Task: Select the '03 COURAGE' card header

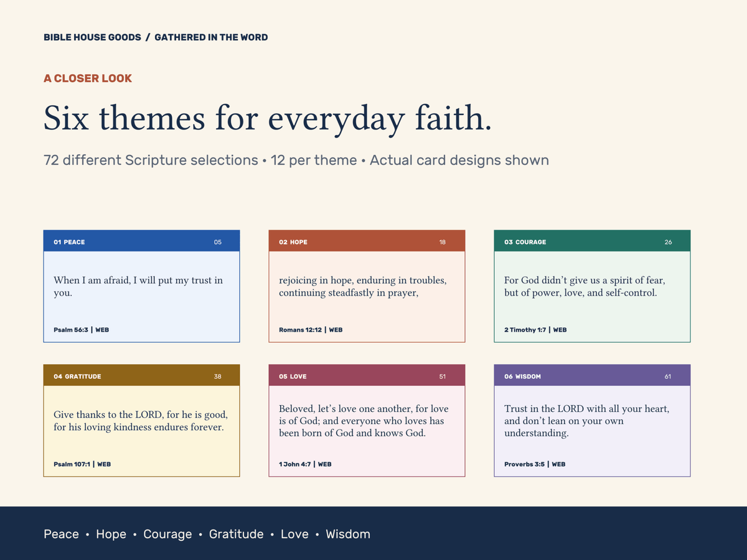Action: 592,241
